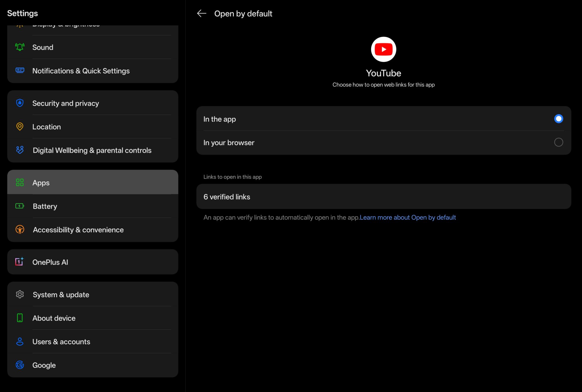Select the Apps menu item
Screen dimensions: 582x392
[93, 182]
